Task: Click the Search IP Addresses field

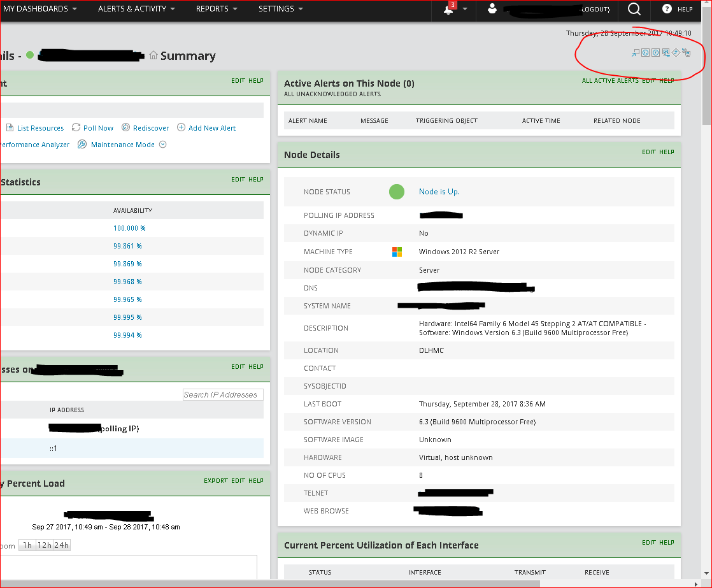Action: tap(223, 394)
